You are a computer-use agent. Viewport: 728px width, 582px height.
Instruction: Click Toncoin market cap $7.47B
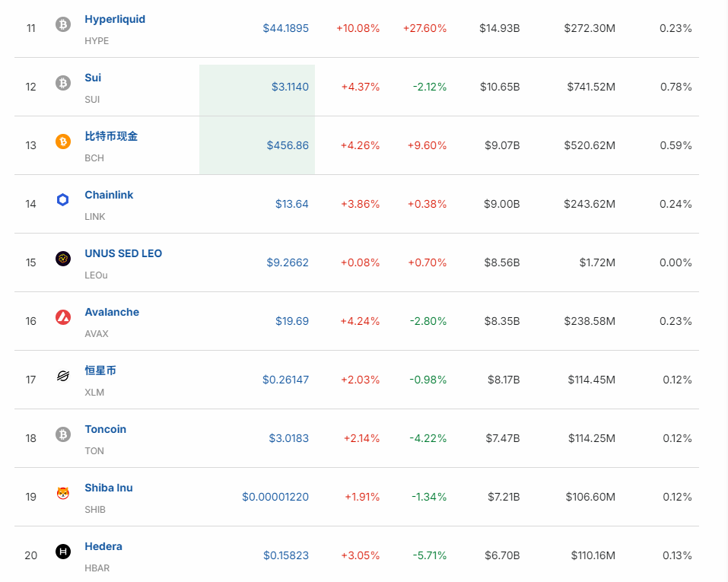point(503,438)
